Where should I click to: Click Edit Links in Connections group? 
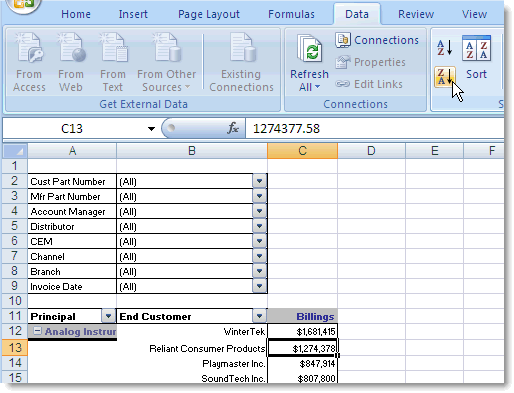tap(369, 84)
